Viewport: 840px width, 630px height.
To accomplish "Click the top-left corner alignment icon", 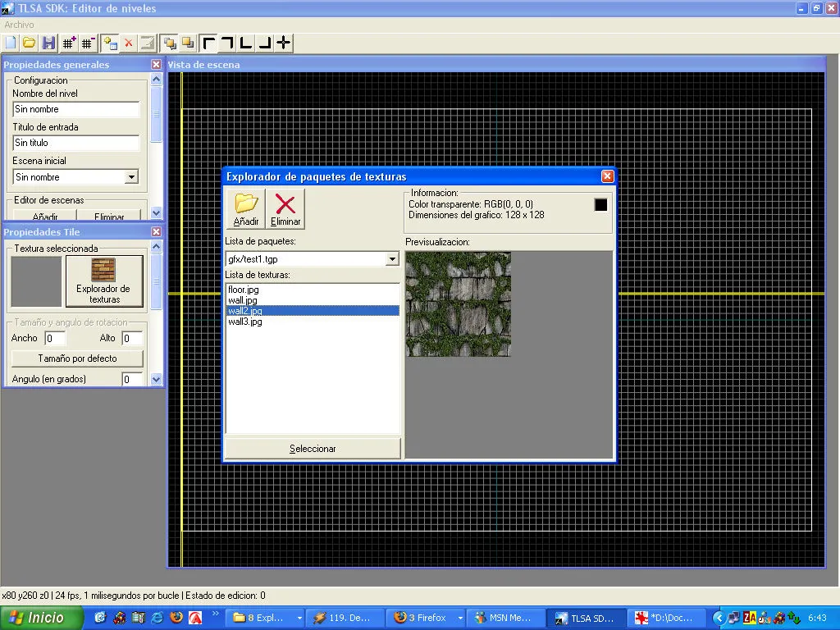I will tap(209, 43).
